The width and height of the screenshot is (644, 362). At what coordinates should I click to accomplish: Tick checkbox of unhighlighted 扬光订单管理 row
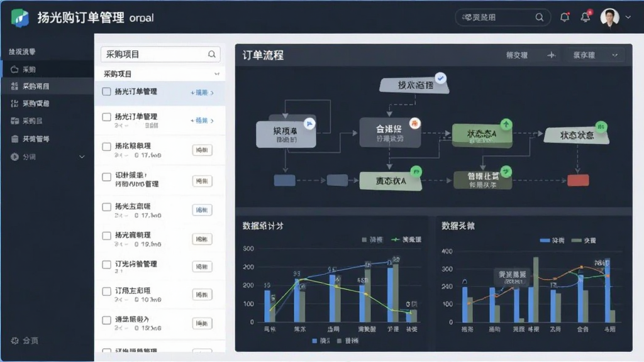pyautogui.click(x=106, y=117)
